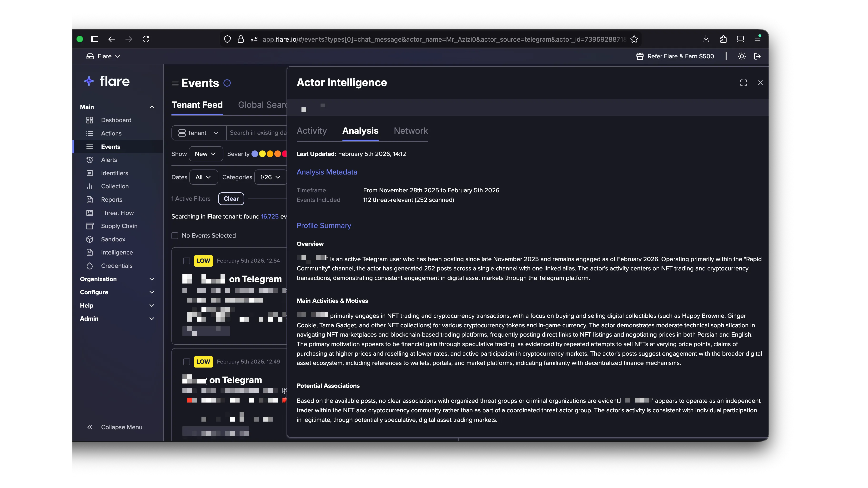This screenshot has height=488, width=868.
Task: Open the Show New dropdown
Action: (x=206, y=154)
